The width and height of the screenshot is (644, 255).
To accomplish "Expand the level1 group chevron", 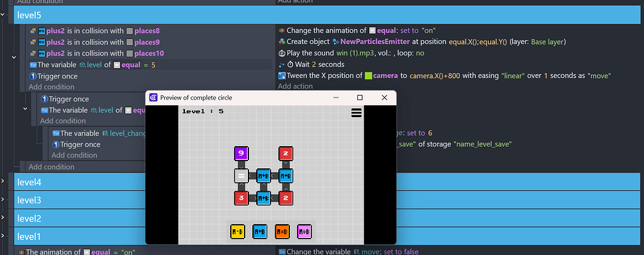I will [3, 235].
